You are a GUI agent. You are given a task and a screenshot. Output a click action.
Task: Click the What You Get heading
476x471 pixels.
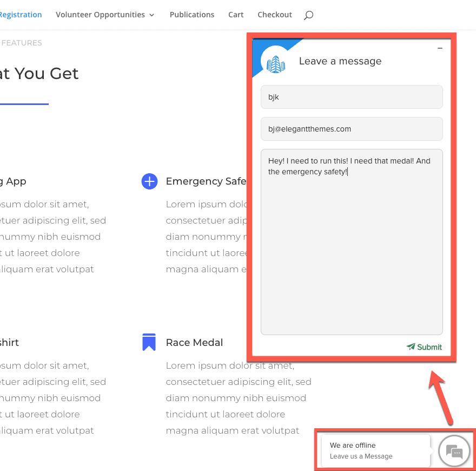coord(38,73)
